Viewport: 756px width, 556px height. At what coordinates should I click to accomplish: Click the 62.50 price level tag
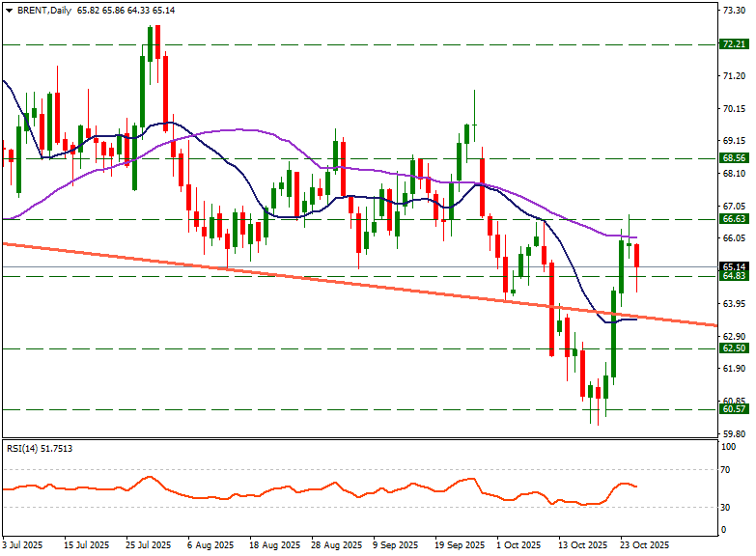tap(734, 348)
